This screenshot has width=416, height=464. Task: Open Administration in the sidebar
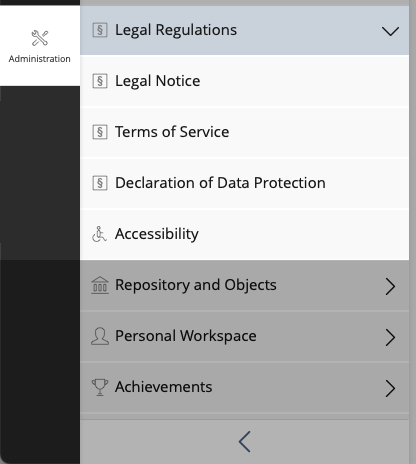(40, 46)
